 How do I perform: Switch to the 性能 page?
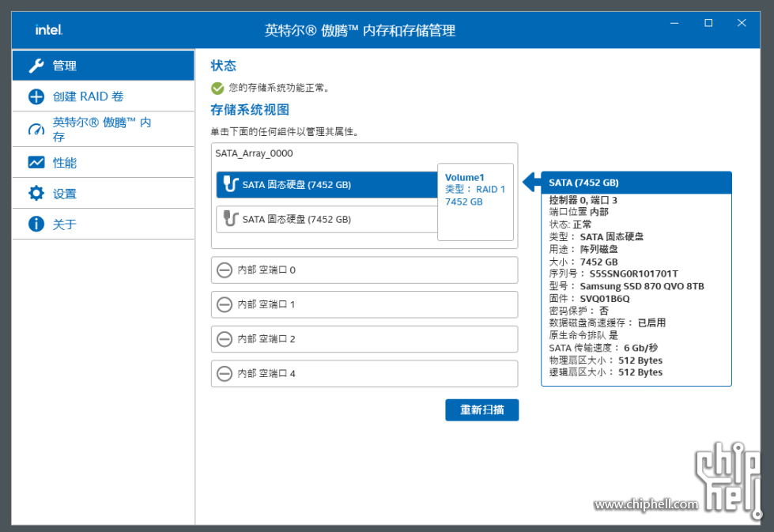click(x=103, y=162)
